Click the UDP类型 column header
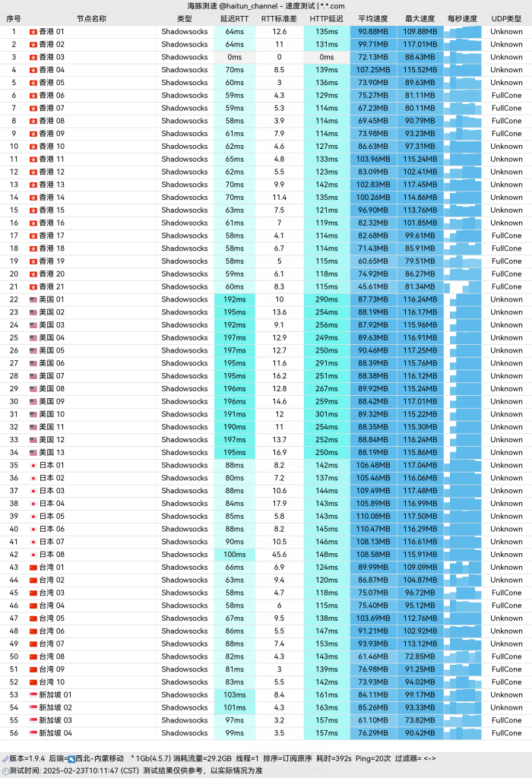 pyautogui.click(x=507, y=19)
